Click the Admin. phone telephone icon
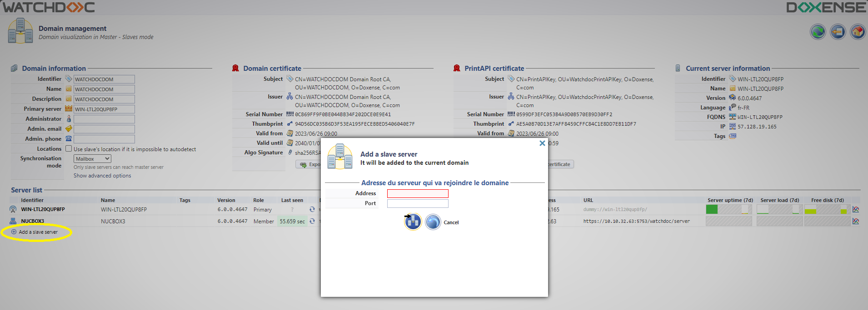868x310 pixels. coord(69,138)
